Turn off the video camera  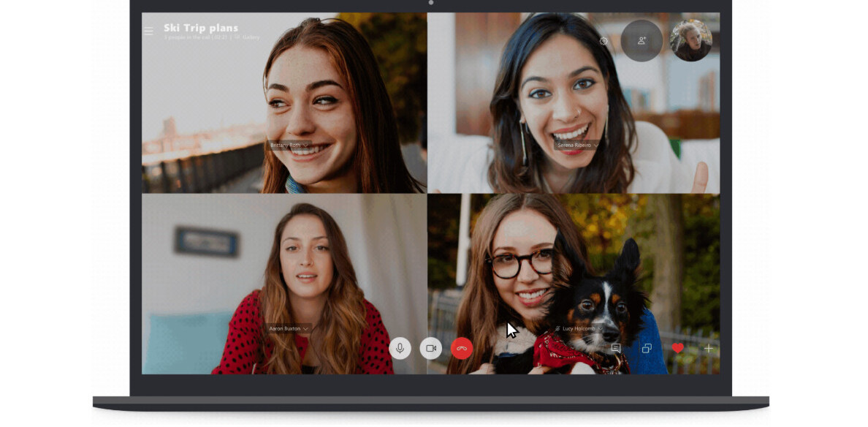(431, 349)
